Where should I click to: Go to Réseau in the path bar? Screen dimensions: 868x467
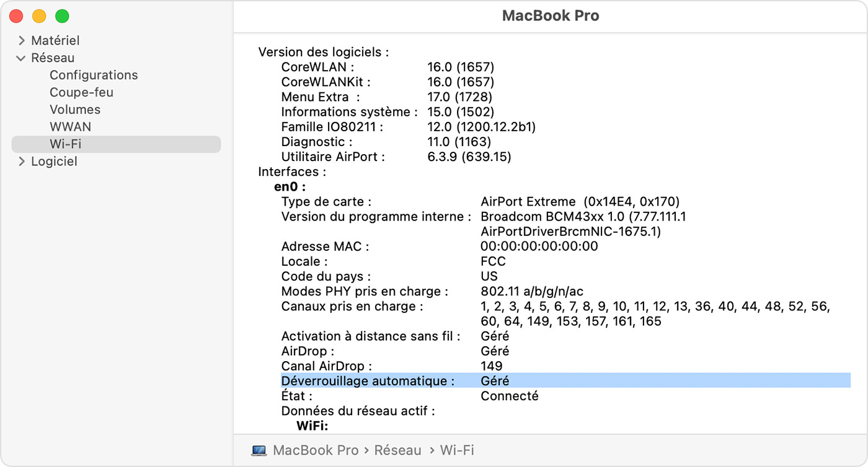point(397,451)
